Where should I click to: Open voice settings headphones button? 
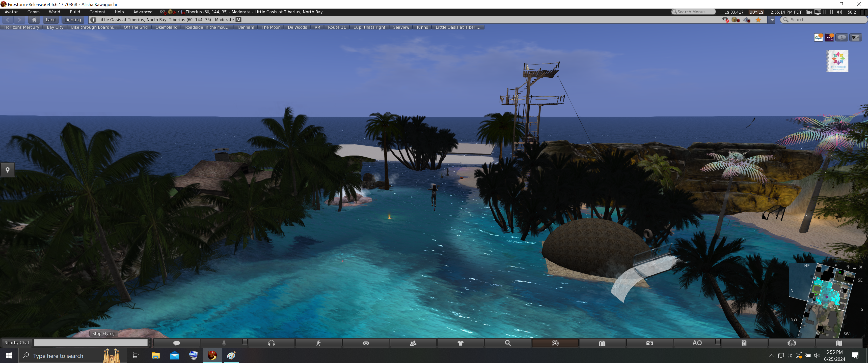(x=271, y=343)
